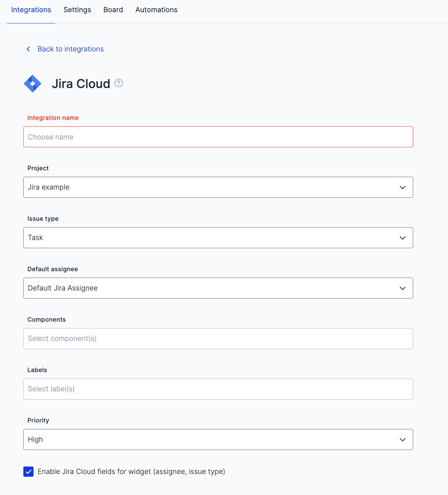This screenshot has width=448, height=495.
Task: Select the Board navigation item
Action: click(113, 10)
